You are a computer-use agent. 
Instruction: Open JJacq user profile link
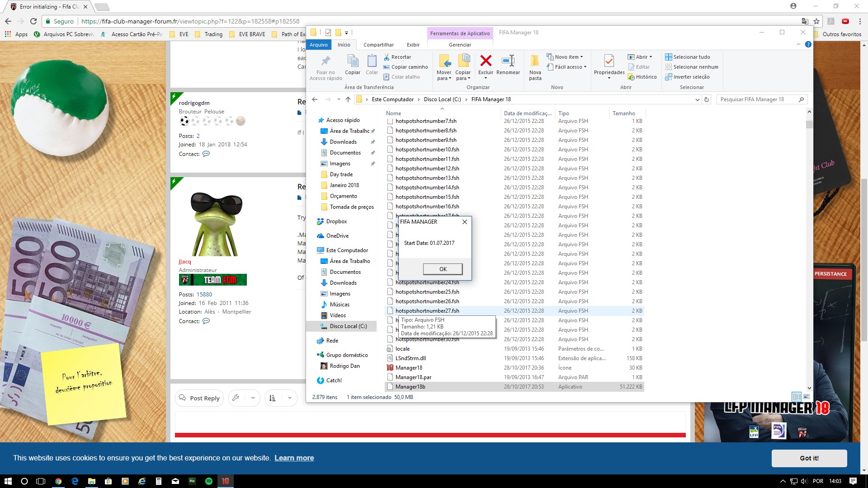pos(184,262)
